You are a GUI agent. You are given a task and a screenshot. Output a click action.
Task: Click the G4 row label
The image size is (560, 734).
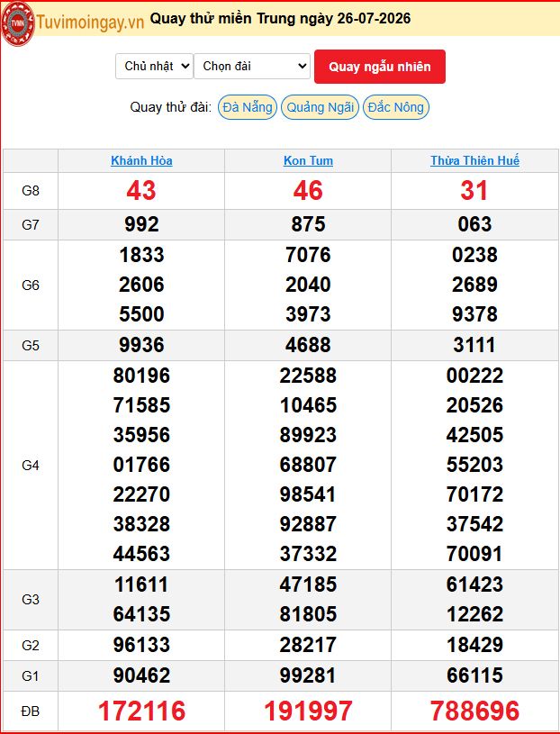pyautogui.click(x=31, y=466)
